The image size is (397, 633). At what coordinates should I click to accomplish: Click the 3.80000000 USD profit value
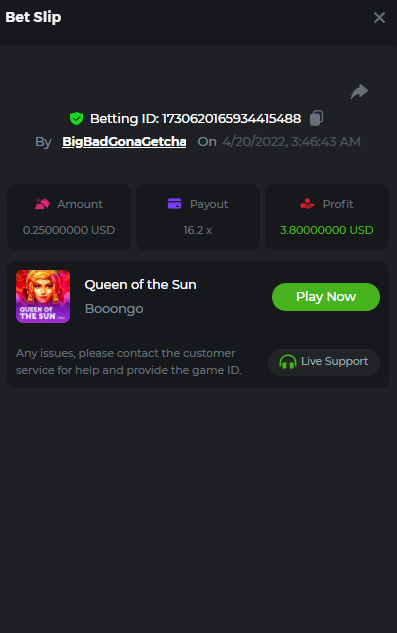(326, 230)
